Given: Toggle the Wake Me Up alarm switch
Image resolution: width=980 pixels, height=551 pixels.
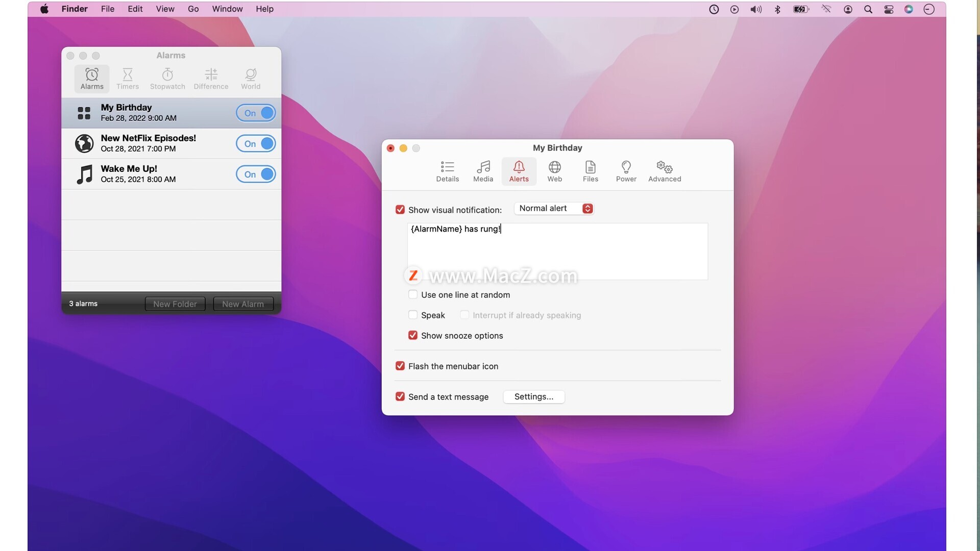Looking at the screenshot, I should click(x=256, y=174).
